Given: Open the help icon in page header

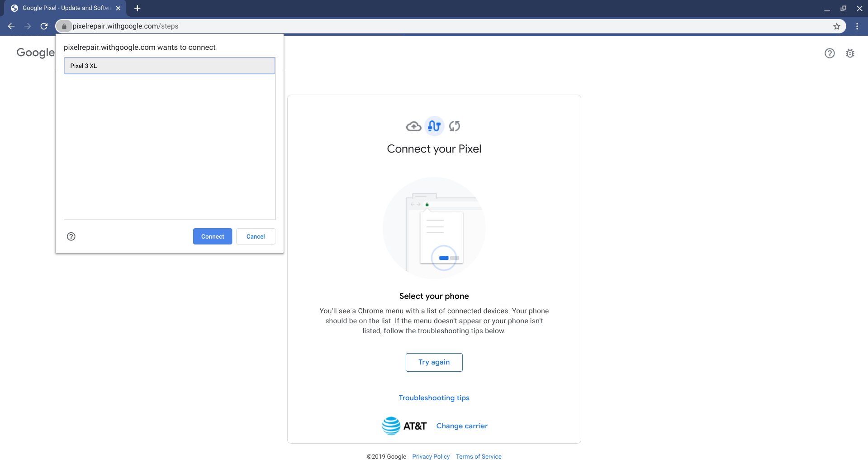Looking at the screenshot, I should pos(829,53).
